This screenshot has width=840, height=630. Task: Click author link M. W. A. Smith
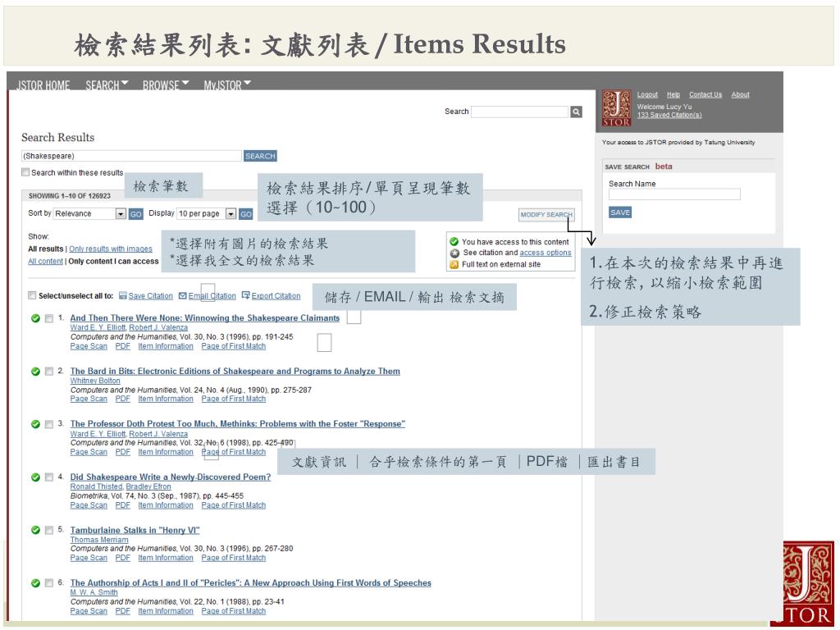coord(94,592)
